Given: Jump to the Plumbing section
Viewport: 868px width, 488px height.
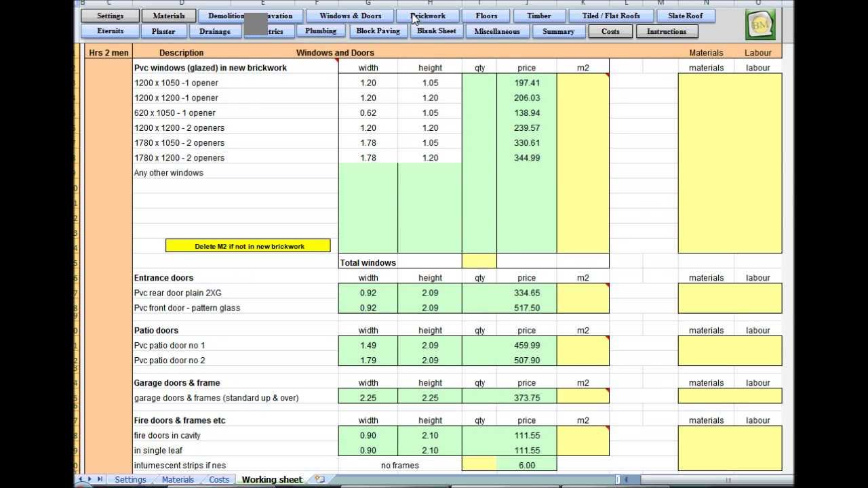Looking at the screenshot, I should point(321,31).
